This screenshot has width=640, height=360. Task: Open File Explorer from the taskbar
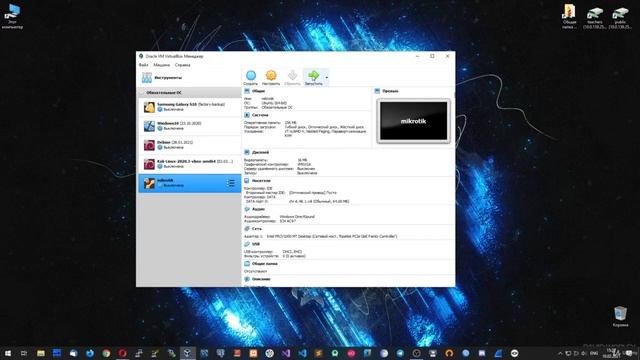point(41,353)
